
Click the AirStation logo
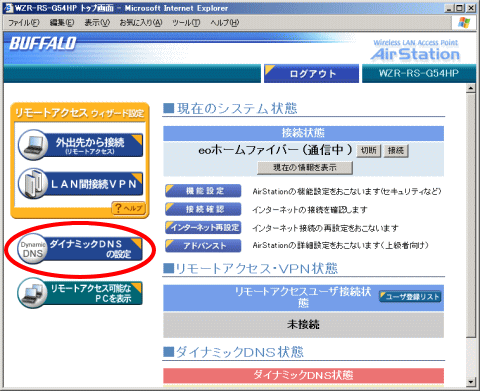point(415,51)
